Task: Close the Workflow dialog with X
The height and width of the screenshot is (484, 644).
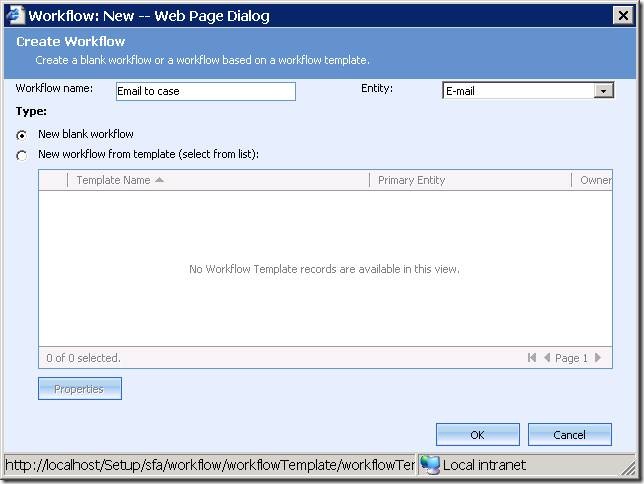Action: tap(625, 15)
